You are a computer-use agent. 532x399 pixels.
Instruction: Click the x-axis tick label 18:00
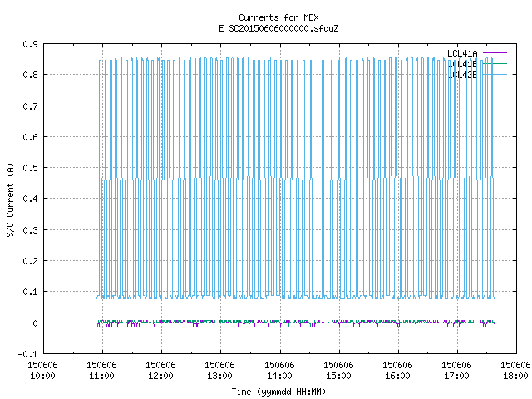pos(515,376)
